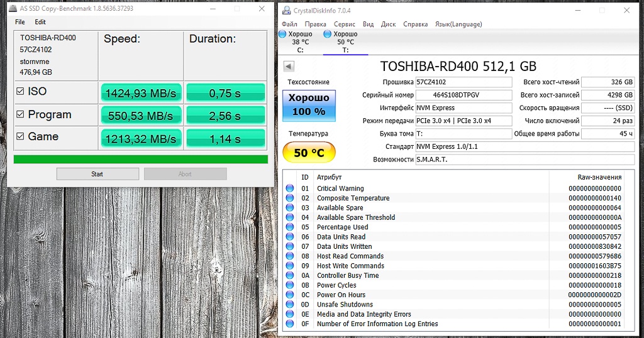The width and height of the screenshot is (644, 338).
Task: Open the Диск menu
Action: coord(388,25)
